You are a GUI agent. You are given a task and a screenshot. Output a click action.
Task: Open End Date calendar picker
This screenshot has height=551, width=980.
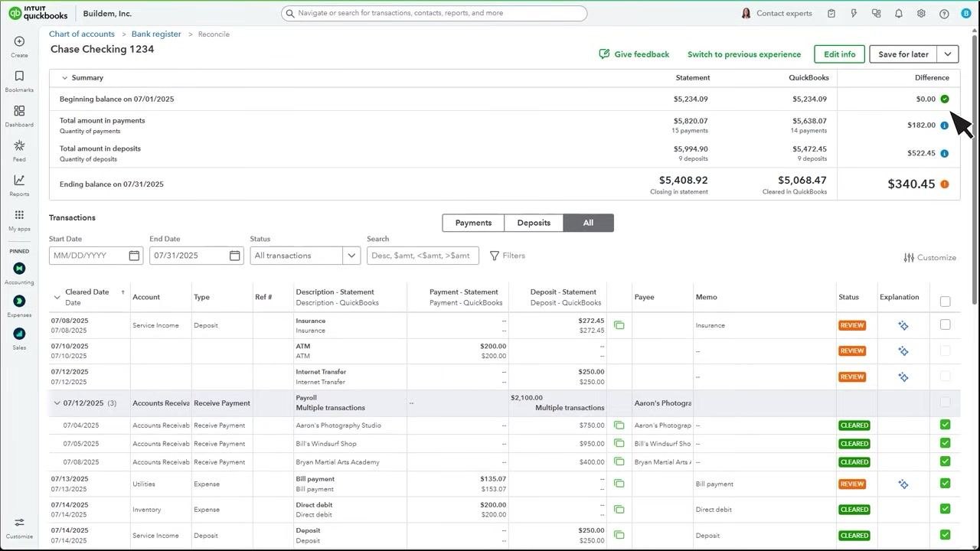[x=235, y=256]
